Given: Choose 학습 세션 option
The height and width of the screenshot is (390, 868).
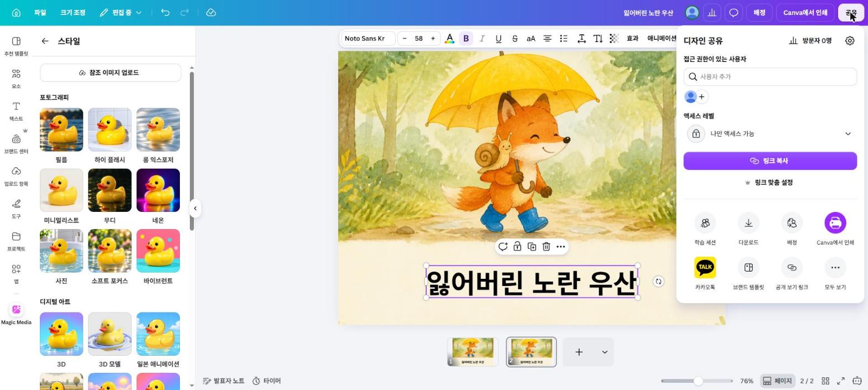Looking at the screenshot, I should pos(705,229).
